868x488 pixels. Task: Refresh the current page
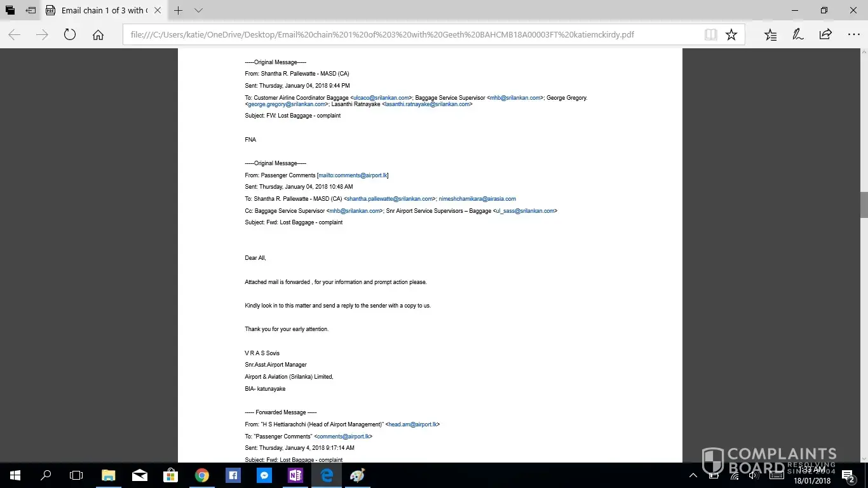tap(70, 35)
